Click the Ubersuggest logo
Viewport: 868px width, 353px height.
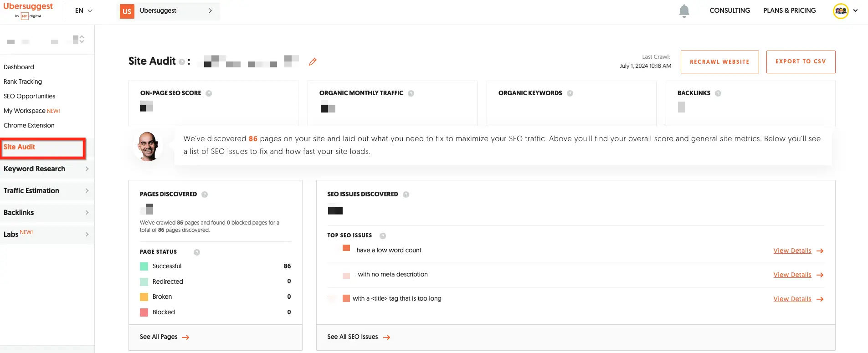click(x=28, y=10)
